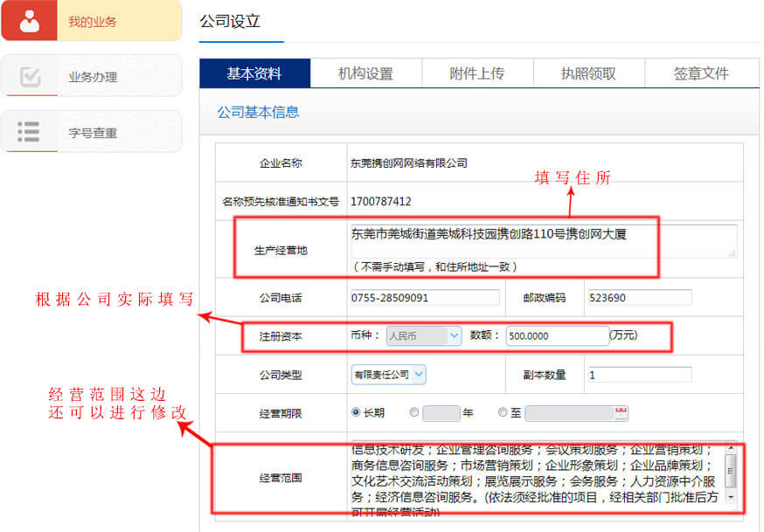Select the 执照领取 tab
This screenshot has height=532, width=764.
(589, 73)
